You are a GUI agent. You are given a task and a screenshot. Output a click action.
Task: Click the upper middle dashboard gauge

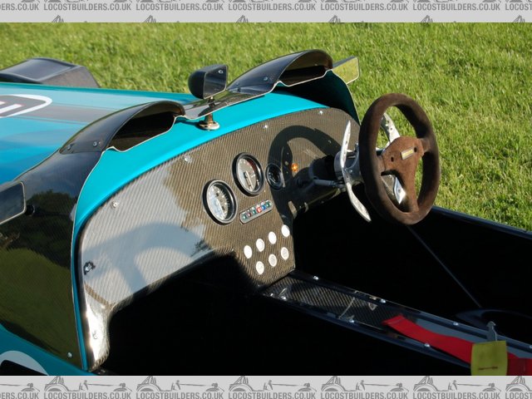[249, 174]
